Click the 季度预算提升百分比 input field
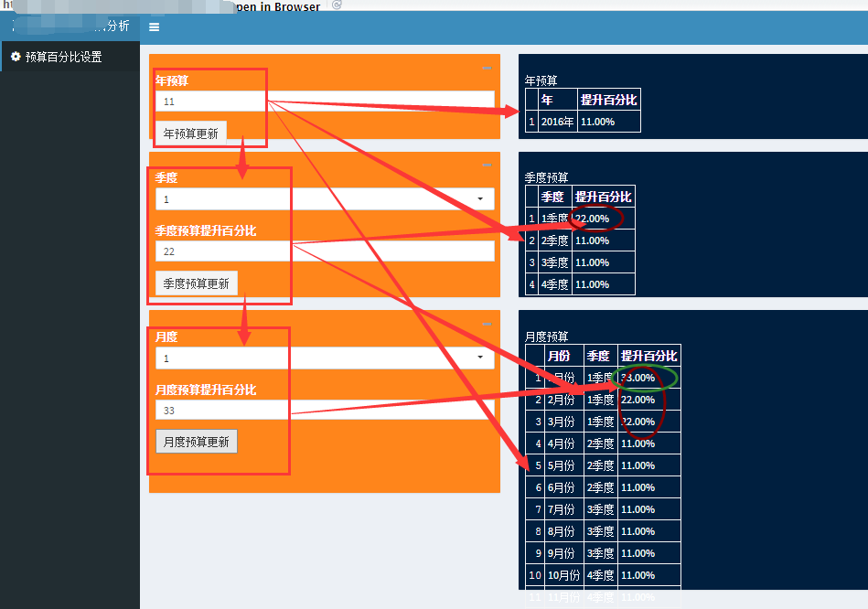The width and height of the screenshot is (868, 609). [x=325, y=251]
